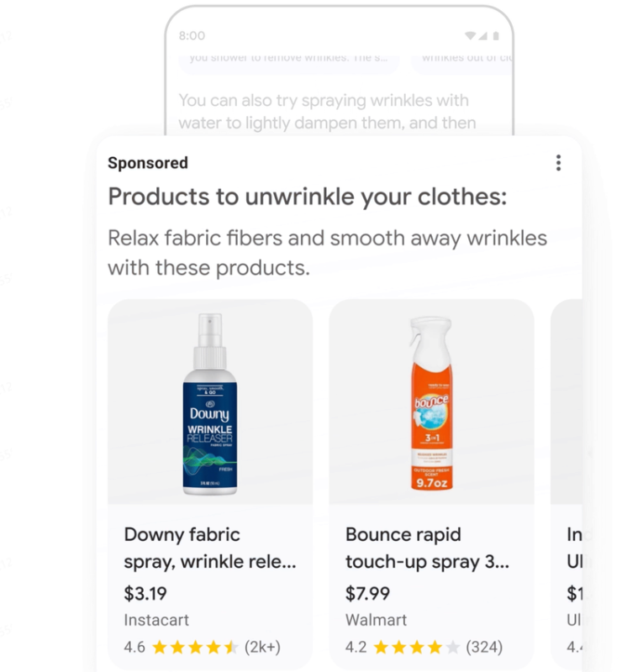Select the Instacart seller label
Viewport: 627px width, 672px height.
pyautogui.click(x=156, y=621)
